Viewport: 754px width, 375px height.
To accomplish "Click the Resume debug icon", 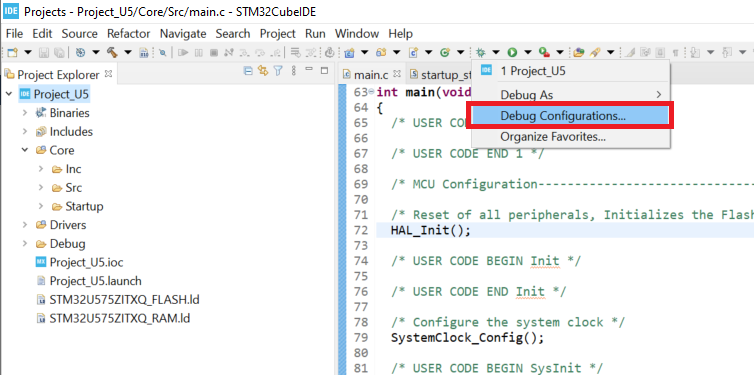I will tap(183, 52).
